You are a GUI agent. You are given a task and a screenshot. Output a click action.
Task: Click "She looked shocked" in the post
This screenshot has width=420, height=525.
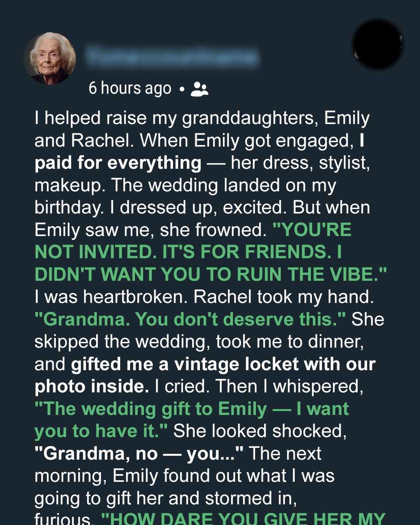pos(259,431)
